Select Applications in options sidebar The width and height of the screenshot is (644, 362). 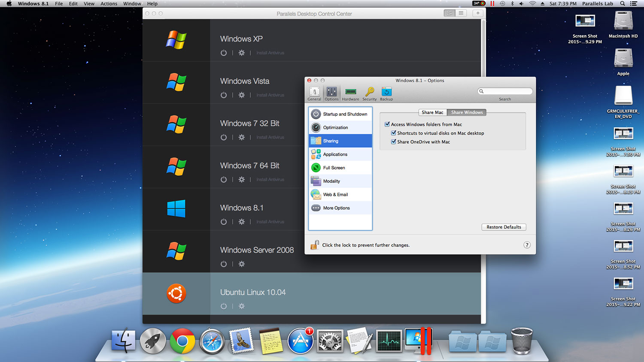(x=340, y=154)
